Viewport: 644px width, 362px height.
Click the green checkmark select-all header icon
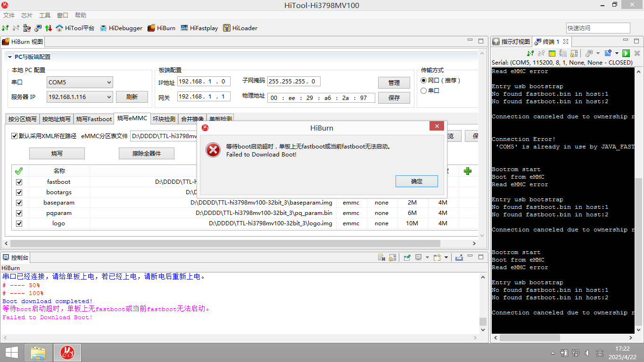tap(19, 171)
